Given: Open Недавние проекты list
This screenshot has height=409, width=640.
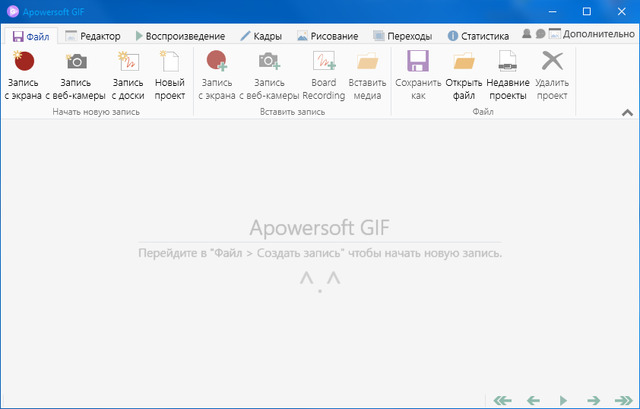Looking at the screenshot, I should click(x=508, y=76).
